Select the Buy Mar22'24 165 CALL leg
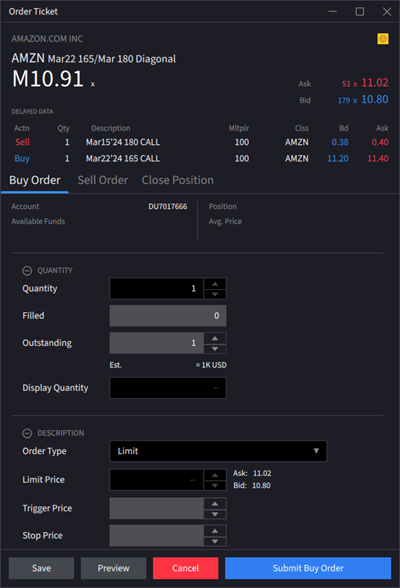400x588 pixels. (201, 159)
